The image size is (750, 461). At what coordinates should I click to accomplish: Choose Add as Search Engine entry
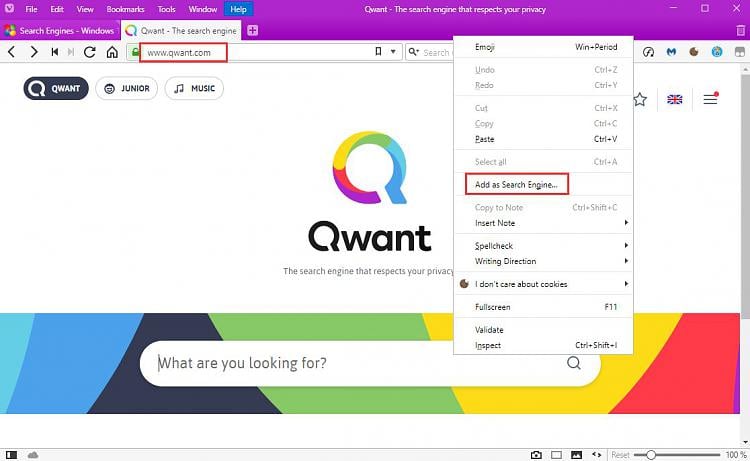(543, 184)
